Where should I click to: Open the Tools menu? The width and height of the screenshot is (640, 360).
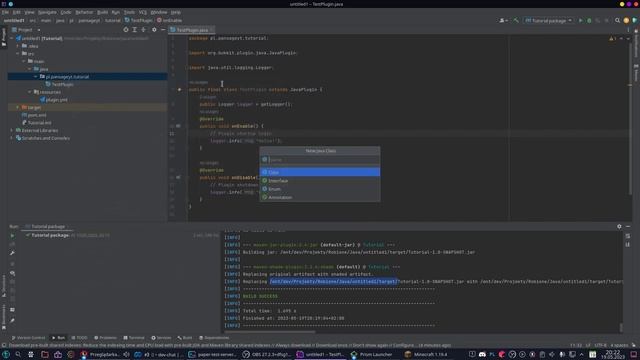pyautogui.click(x=129, y=12)
